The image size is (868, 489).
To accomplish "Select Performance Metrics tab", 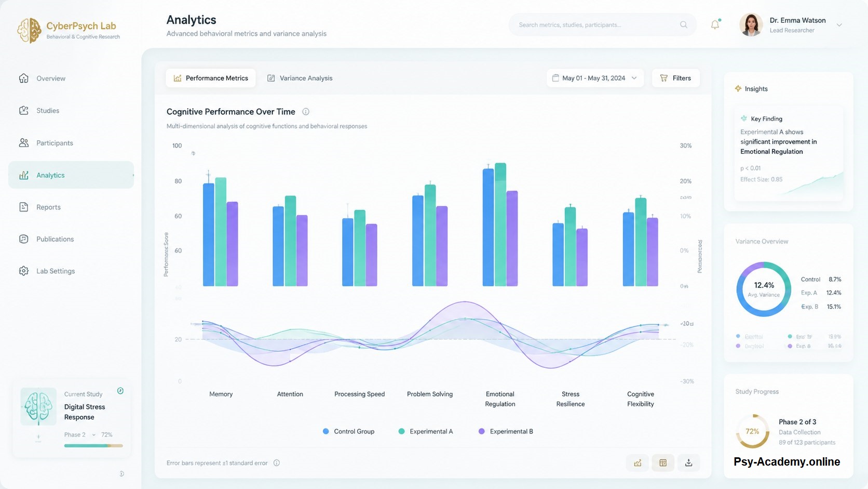I will pyautogui.click(x=211, y=78).
